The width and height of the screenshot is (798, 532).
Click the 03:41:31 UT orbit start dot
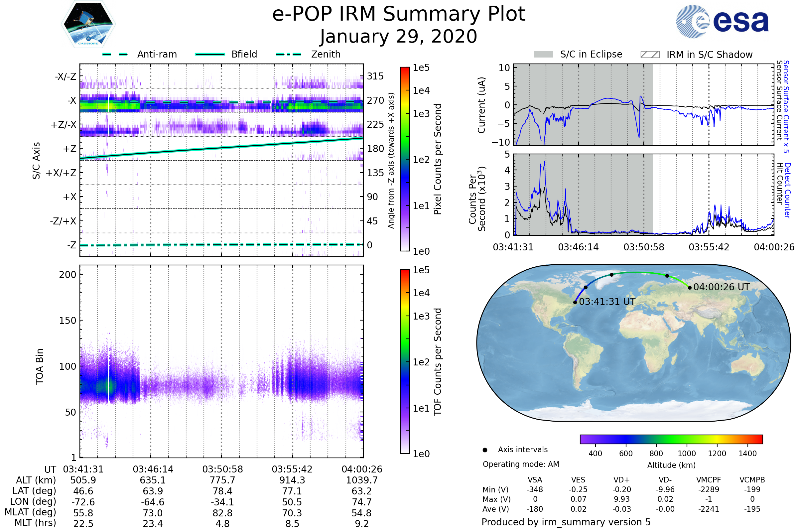tap(575, 302)
